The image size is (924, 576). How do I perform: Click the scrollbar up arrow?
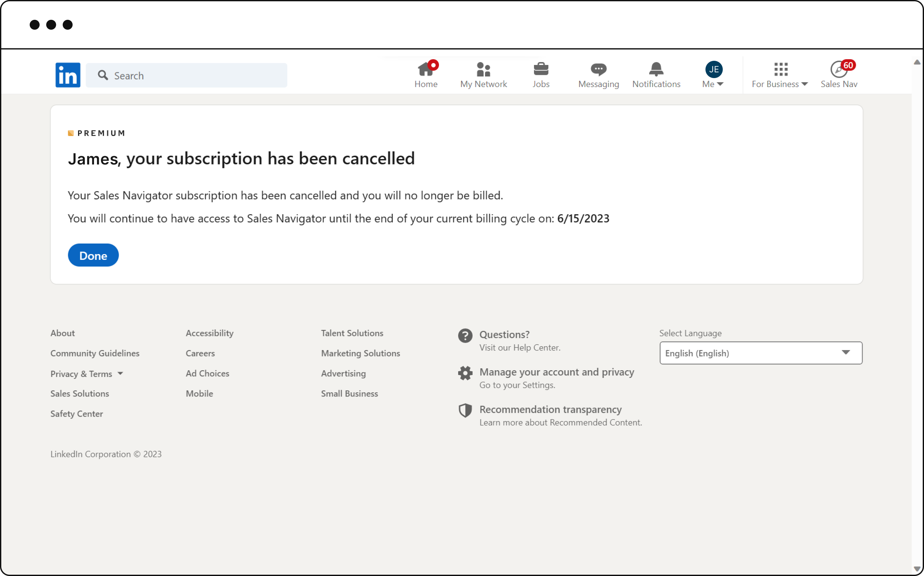[x=917, y=62]
